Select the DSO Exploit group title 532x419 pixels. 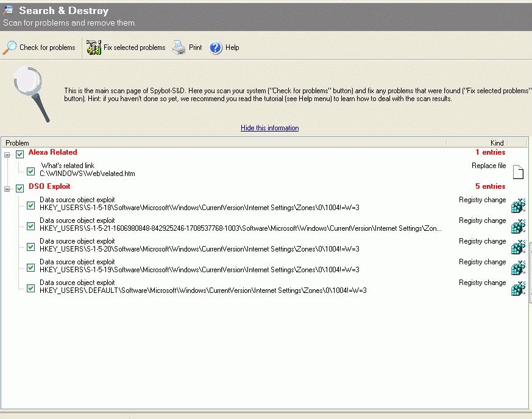tap(49, 186)
